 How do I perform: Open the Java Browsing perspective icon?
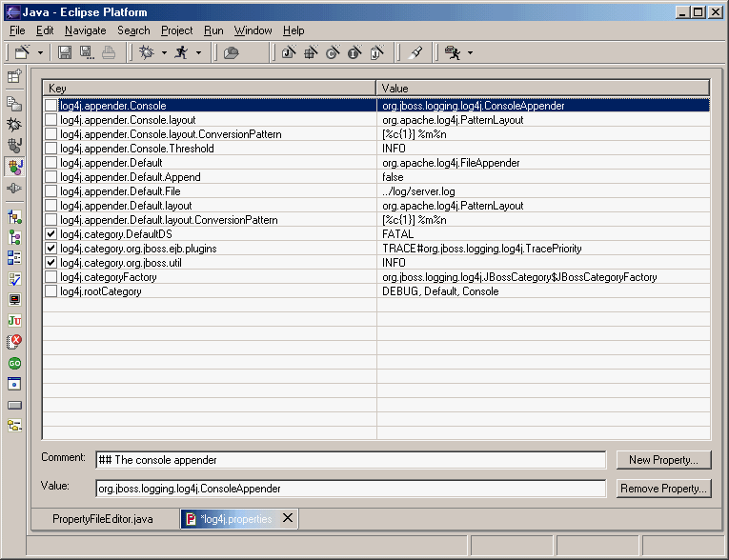[14, 146]
